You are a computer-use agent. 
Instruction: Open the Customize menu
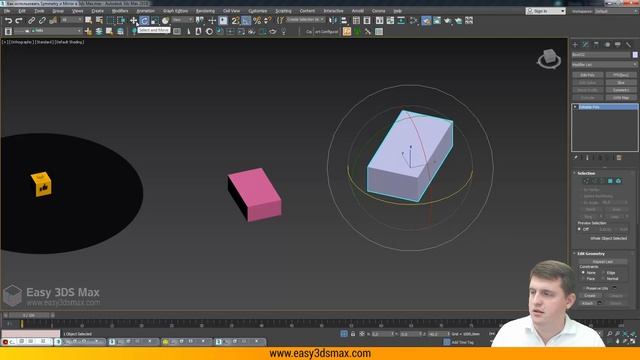click(x=258, y=11)
